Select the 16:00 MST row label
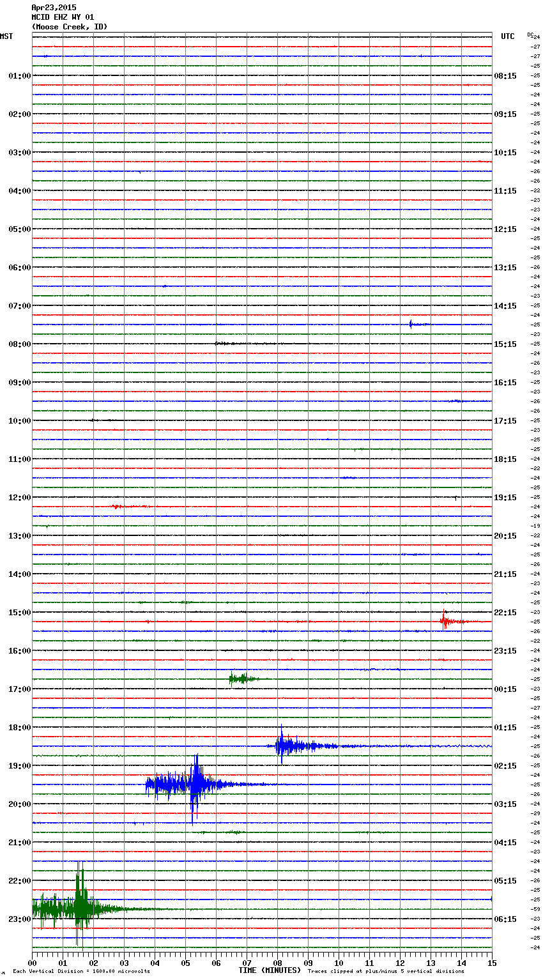Screen dimensions: 543x980 click(20, 651)
